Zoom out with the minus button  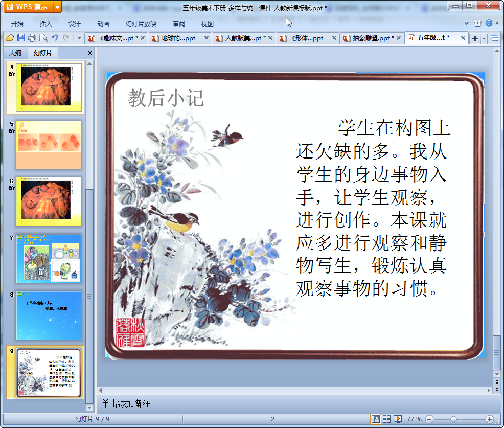[x=429, y=419]
